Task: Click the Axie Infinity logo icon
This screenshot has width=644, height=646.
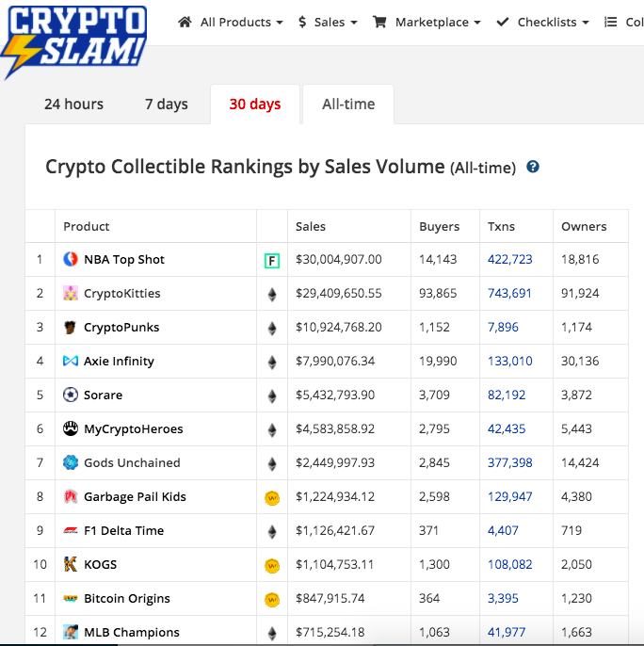Action: point(70,361)
